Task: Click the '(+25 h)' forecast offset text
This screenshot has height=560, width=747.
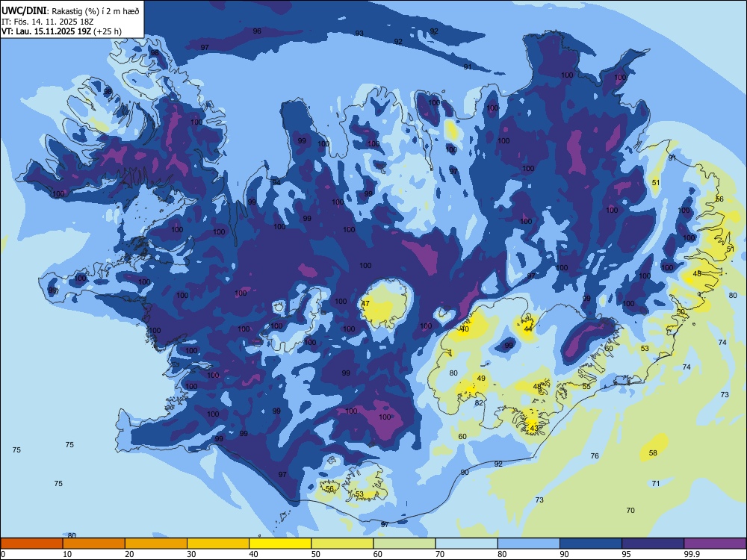Action: tap(107, 31)
